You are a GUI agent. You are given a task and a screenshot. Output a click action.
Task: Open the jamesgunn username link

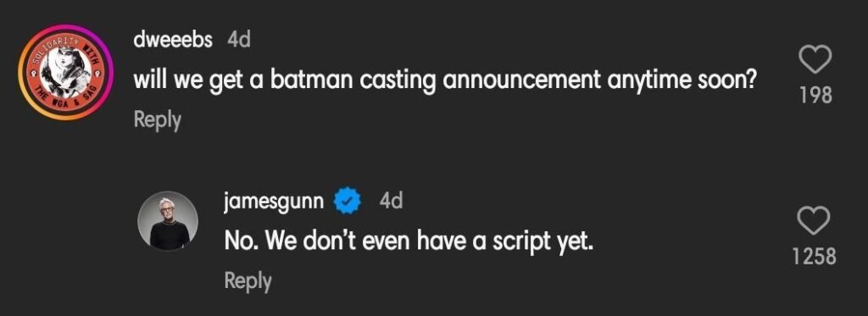[274, 202]
